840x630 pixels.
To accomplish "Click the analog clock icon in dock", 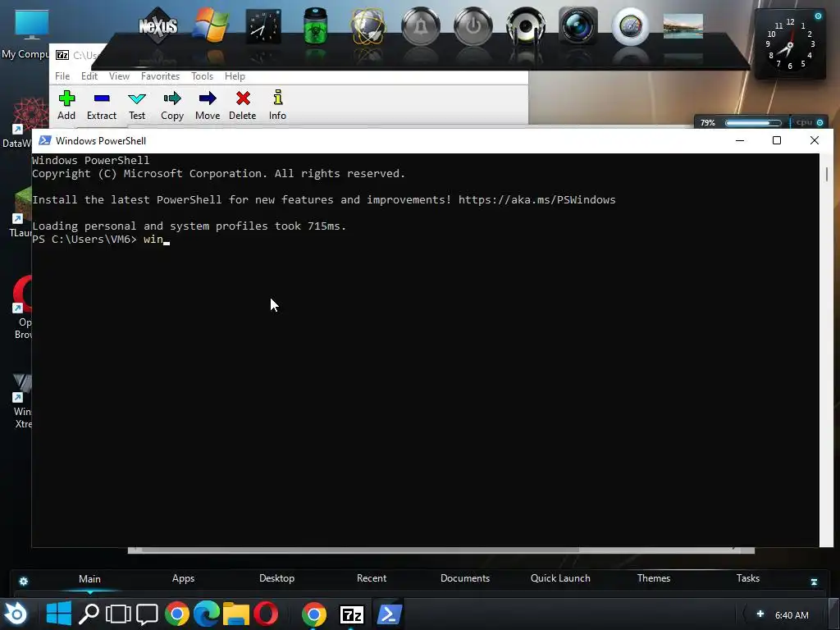I will coord(263,27).
